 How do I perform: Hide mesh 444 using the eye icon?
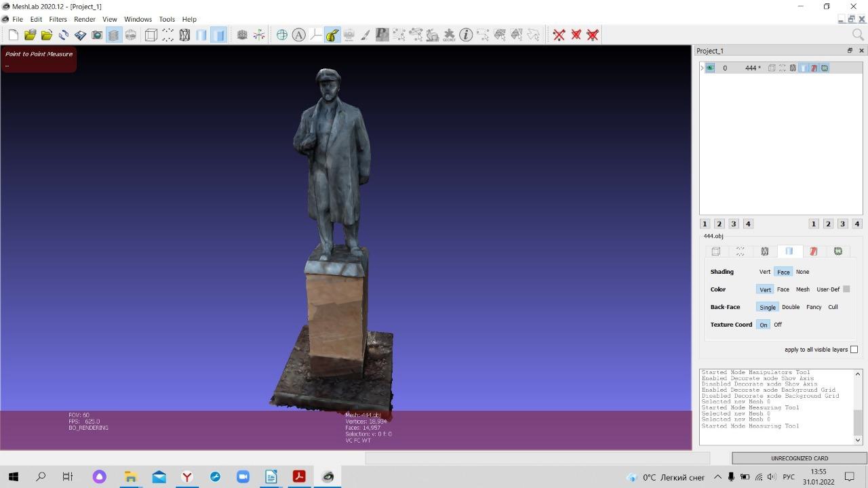(710, 68)
